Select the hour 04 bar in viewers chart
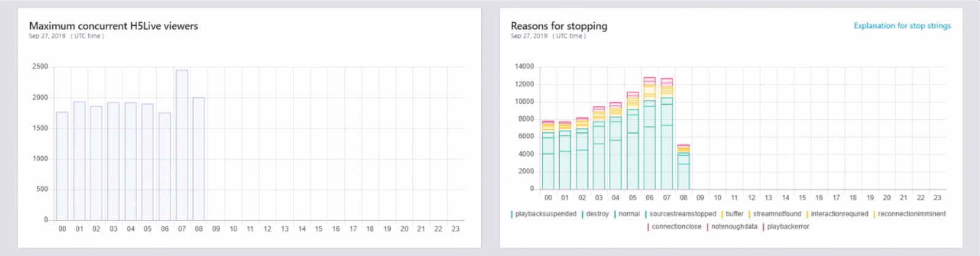Image resolution: width=980 pixels, height=256 pixels. click(130, 162)
